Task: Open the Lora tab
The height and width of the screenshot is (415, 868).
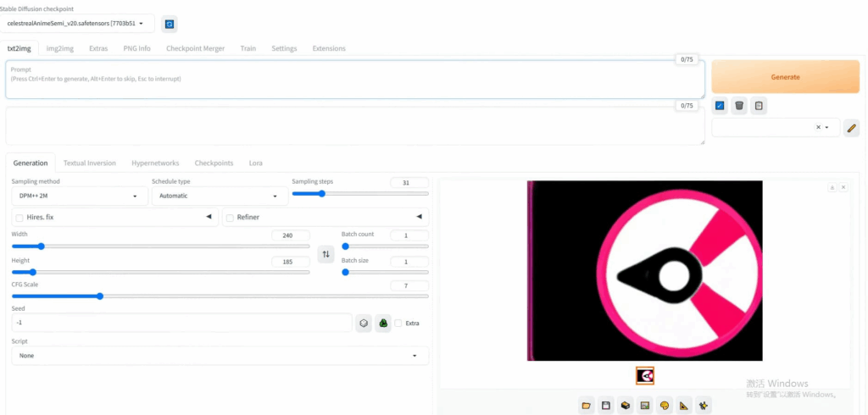Action: [x=255, y=163]
